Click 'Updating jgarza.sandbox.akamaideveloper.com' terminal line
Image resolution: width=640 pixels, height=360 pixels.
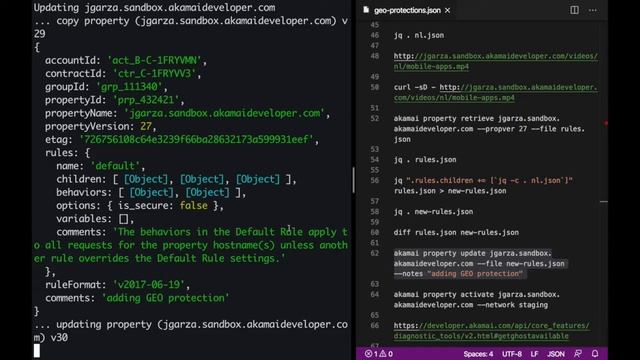[x=154, y=7]
